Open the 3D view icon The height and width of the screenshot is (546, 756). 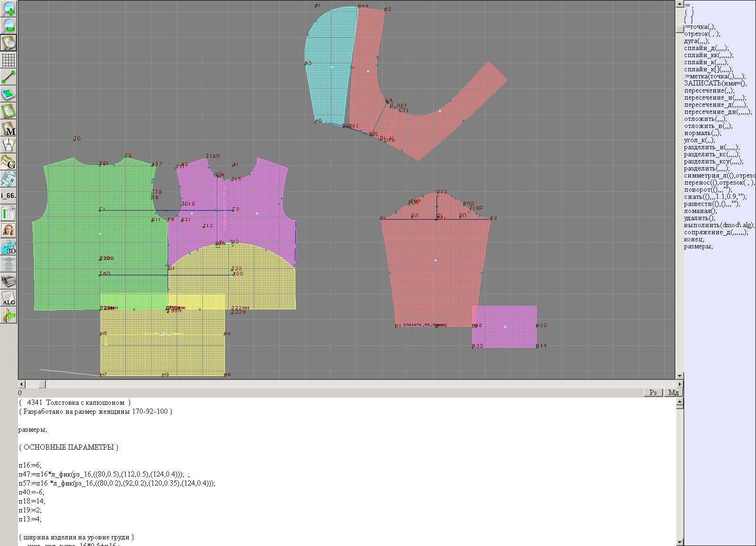[9, 247]
